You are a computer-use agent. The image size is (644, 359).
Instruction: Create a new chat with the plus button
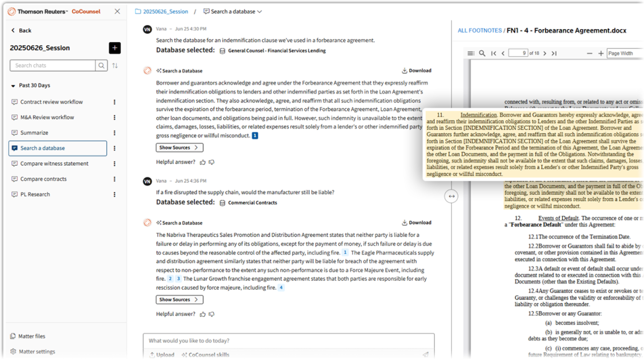pos(115,48)
